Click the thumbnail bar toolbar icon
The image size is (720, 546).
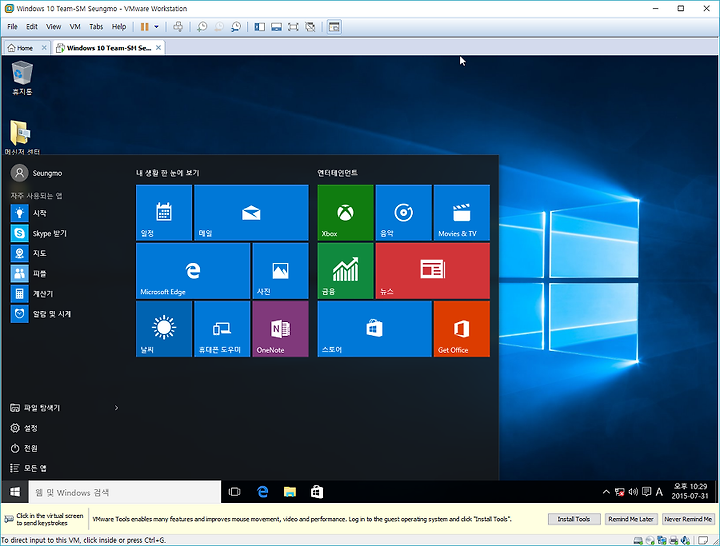coord(276,27)
